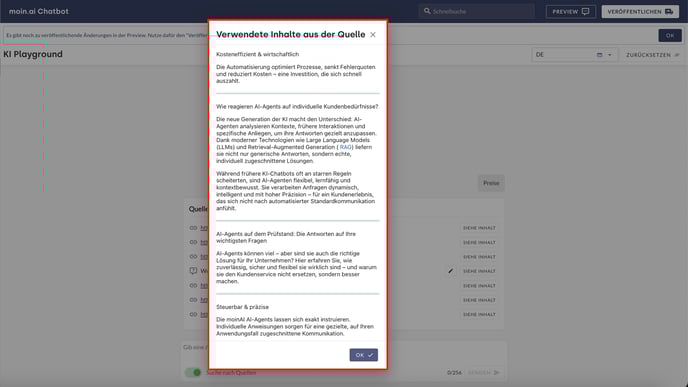Click the heading Steuerbar & präzise
The image size is (688, 387).
(x=242, y=307)
